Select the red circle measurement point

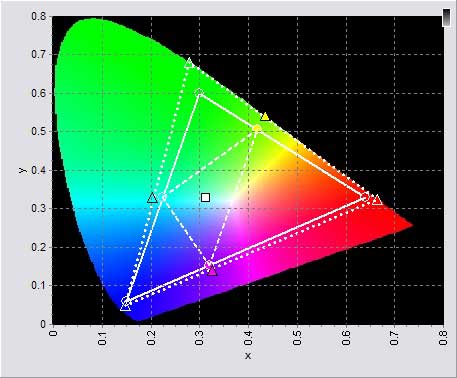(366, 197)
